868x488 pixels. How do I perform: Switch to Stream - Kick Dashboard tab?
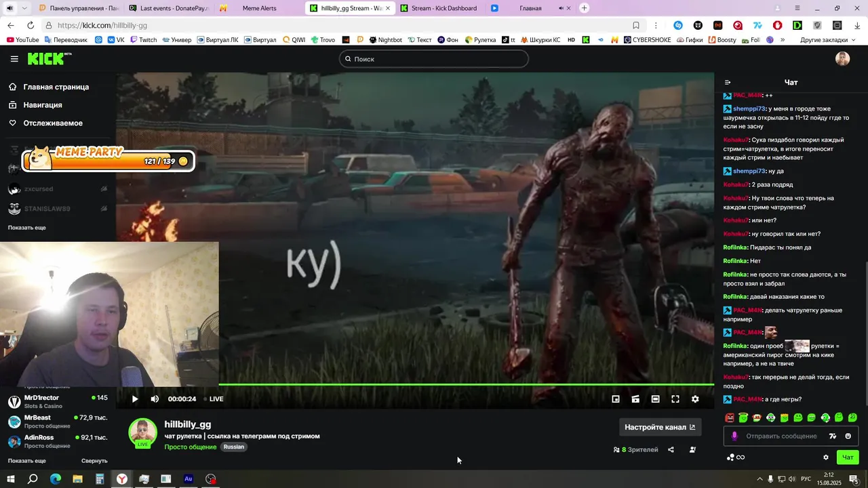[x=439, y=8]
